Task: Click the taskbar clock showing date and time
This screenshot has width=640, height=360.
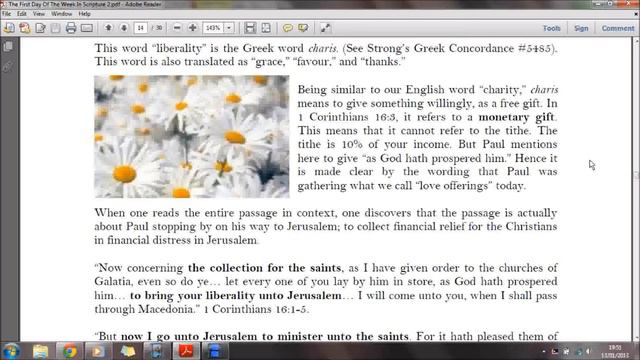Action: [614, 351]
